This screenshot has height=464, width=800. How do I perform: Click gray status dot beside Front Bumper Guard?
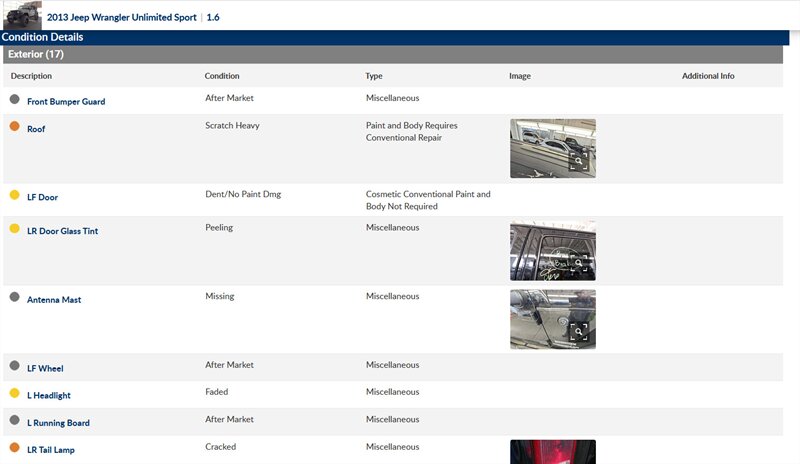click(x=14, y=100)
